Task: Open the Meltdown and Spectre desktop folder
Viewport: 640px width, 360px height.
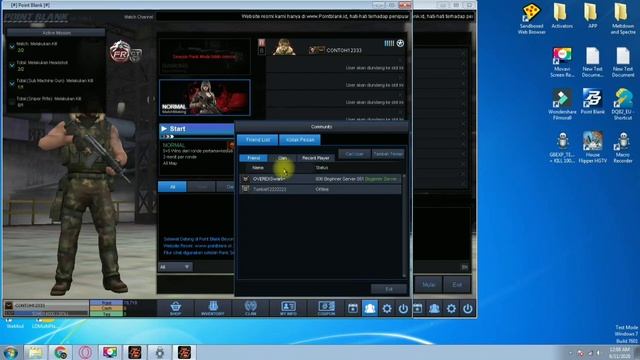Action: click(x=623, y=18)
